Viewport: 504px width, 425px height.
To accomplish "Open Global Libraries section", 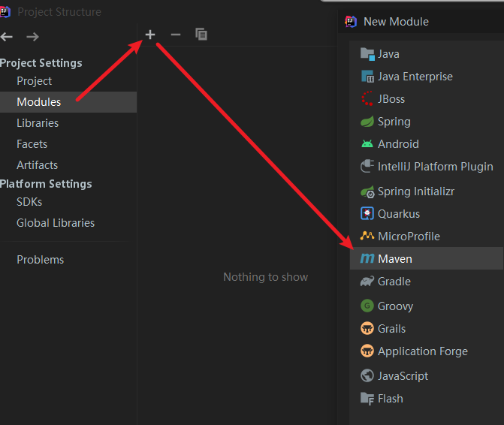I will [x=56, y=223].
